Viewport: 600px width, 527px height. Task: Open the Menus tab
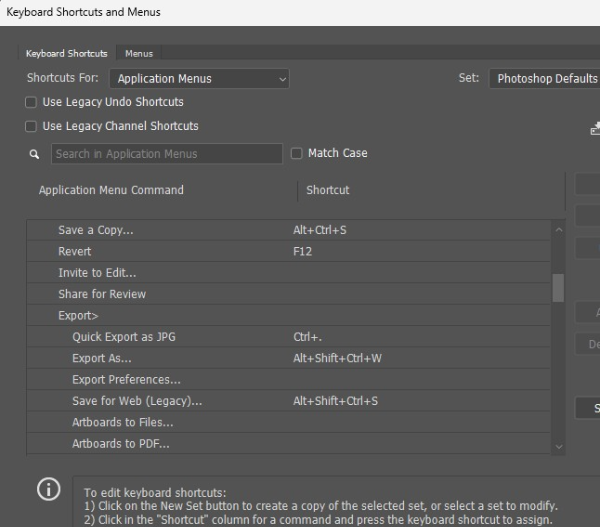139,53
